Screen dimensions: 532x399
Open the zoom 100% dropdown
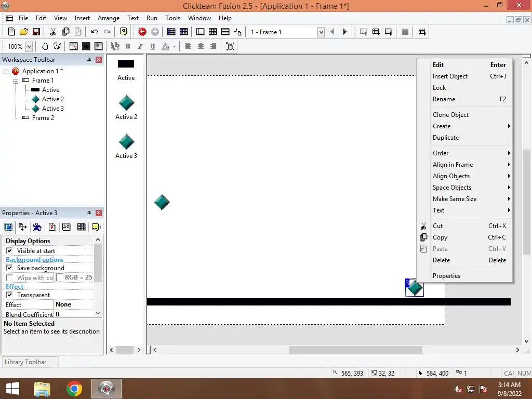(29, 46)
